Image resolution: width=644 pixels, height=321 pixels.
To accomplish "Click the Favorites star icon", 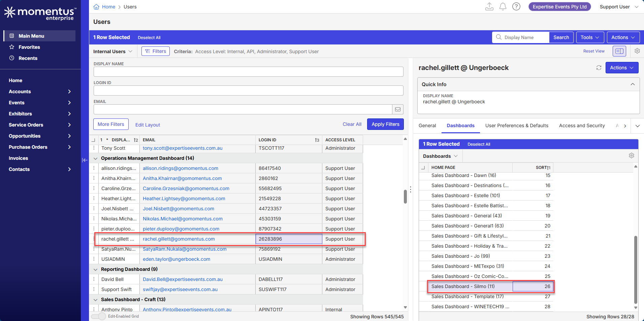I will 12,47.
